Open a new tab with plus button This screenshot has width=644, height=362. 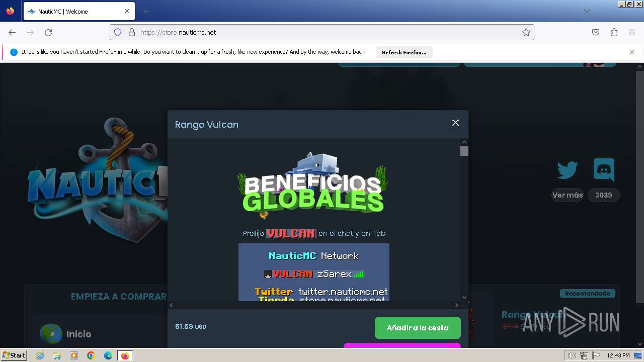click(x=145, y=11)
